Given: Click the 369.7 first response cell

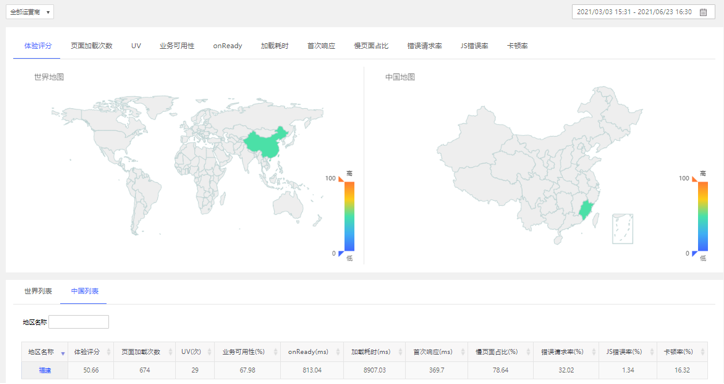Looking at the screenshot, I should 437,370.
